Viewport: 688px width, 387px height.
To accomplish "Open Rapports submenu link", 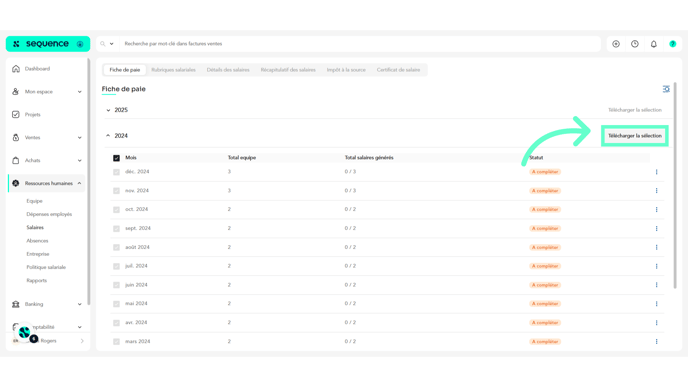I will tap(36, 280).
